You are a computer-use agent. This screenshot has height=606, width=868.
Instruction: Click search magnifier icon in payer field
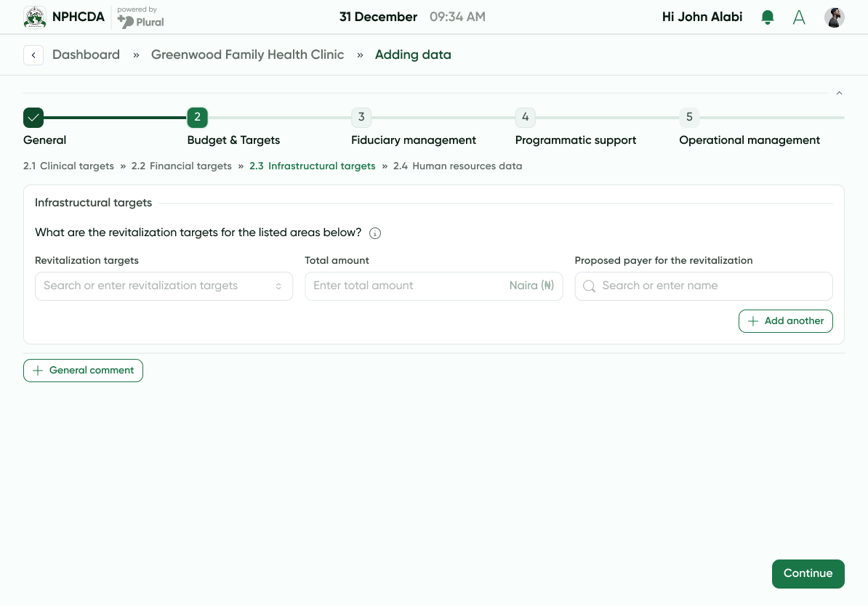coord(590,286)
